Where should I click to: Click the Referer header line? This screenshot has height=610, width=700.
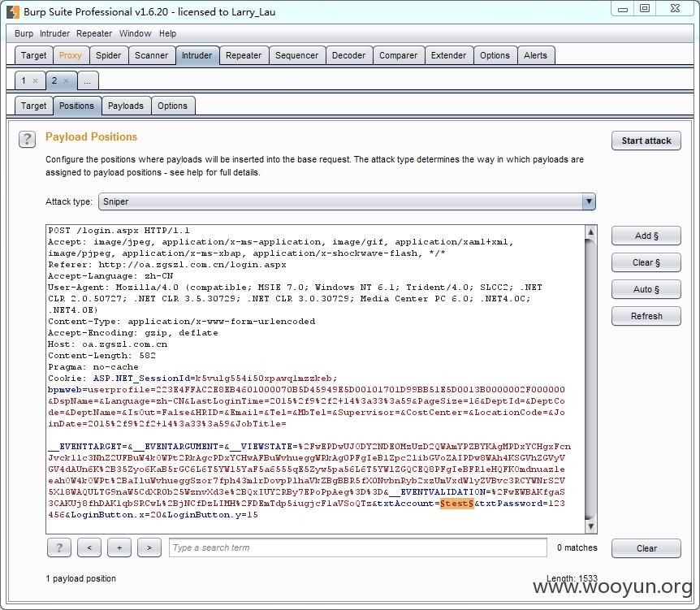click(x=167, y=264)
